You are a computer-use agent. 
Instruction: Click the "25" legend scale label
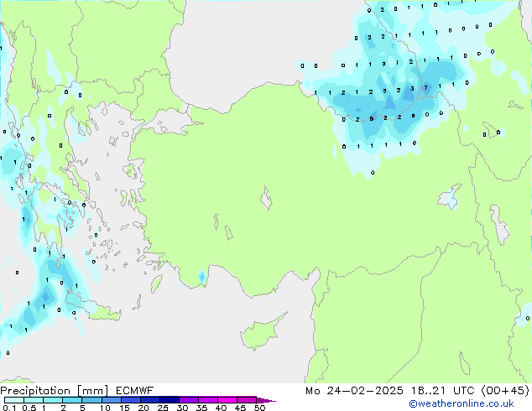point(163,408)
